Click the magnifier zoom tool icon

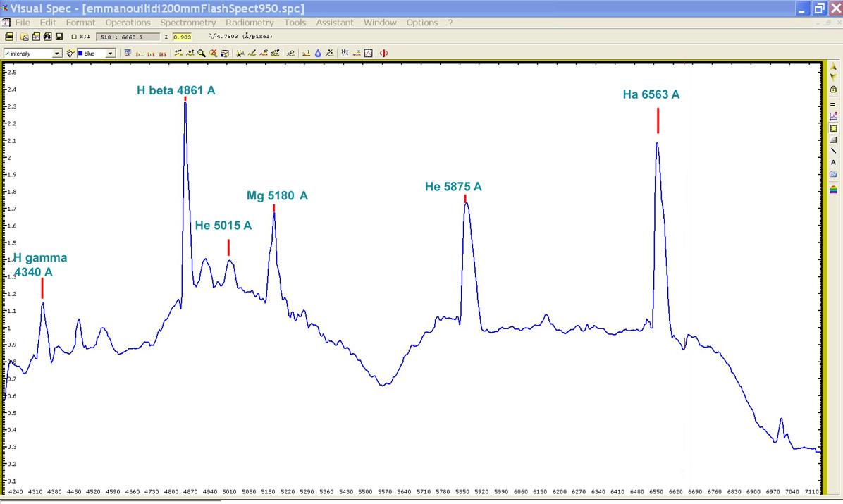[202, 53]
